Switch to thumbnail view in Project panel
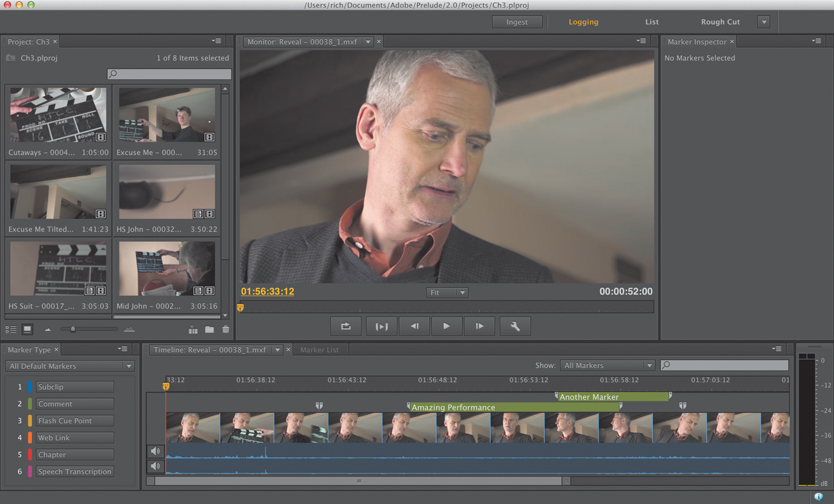This screenshot has height=504, width=834. (x=27, y=330)
